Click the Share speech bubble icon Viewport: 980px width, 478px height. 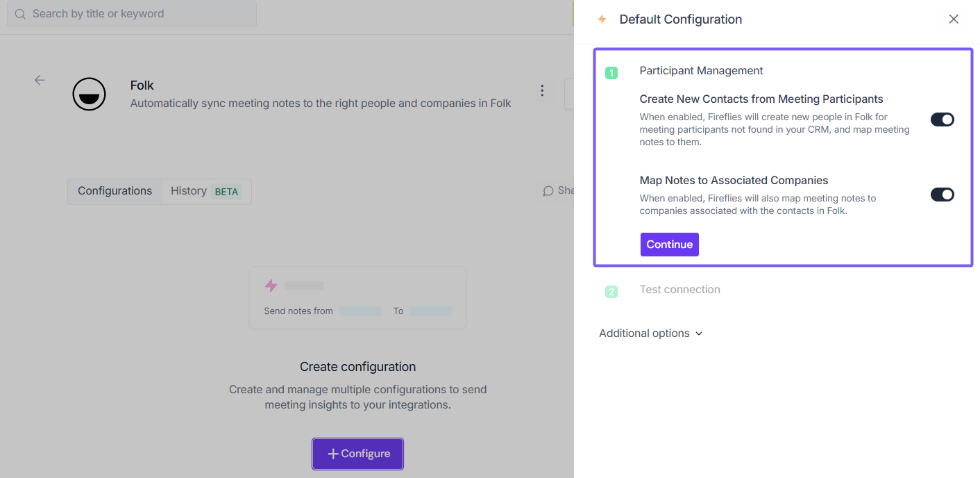(x=548, y=191)
